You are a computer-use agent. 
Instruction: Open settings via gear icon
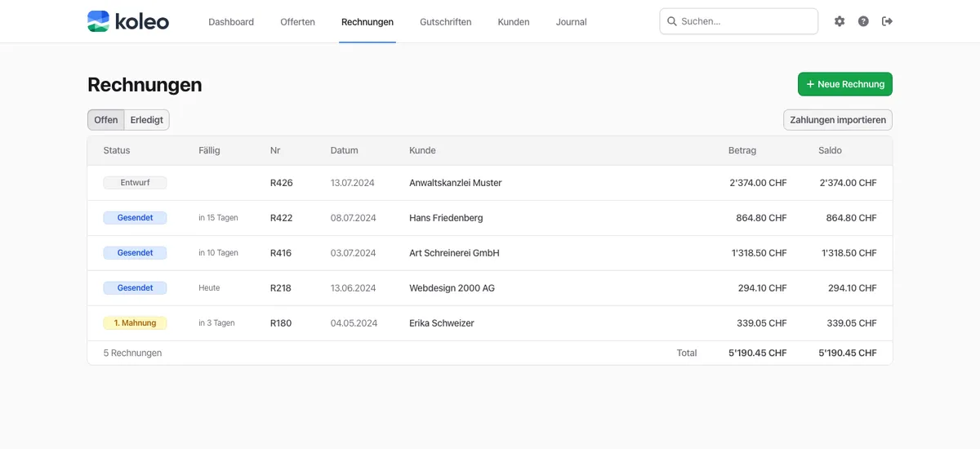(x=840, y=21)
